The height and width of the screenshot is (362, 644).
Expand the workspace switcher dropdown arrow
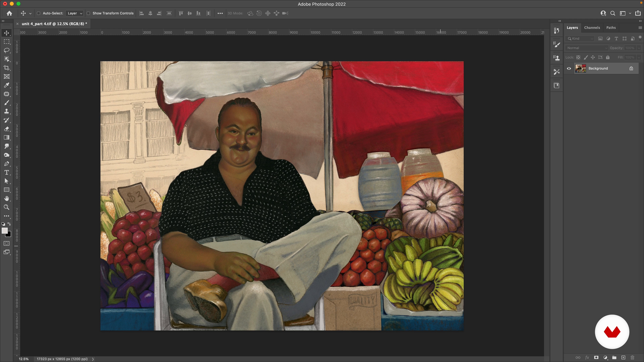630,13
